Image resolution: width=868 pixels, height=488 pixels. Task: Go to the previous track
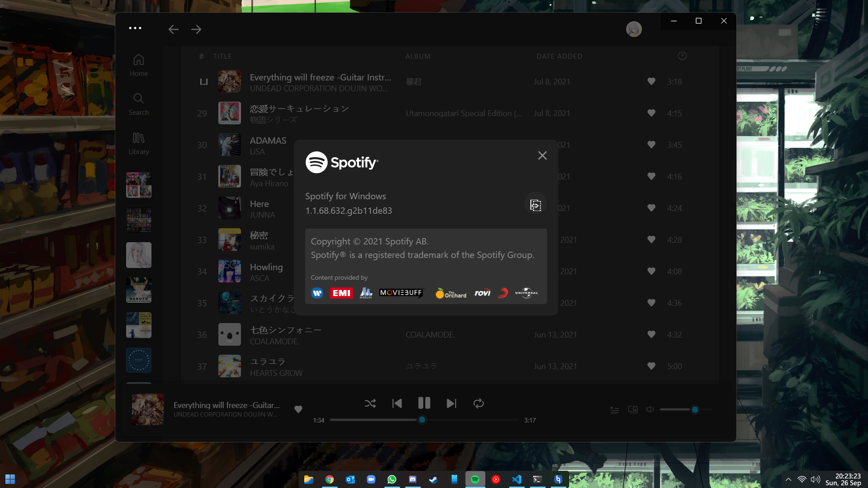[x=397, y=404]
